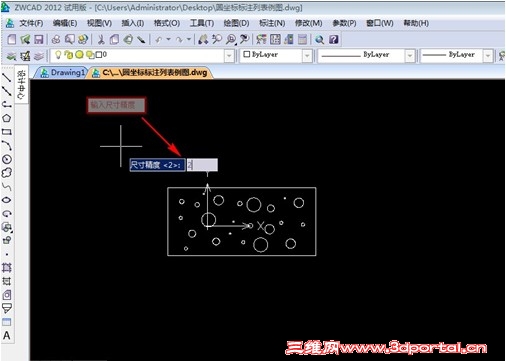Select the Arc drawing tool
The height and width of the screenshot is (361, 506).
(7, 145)
